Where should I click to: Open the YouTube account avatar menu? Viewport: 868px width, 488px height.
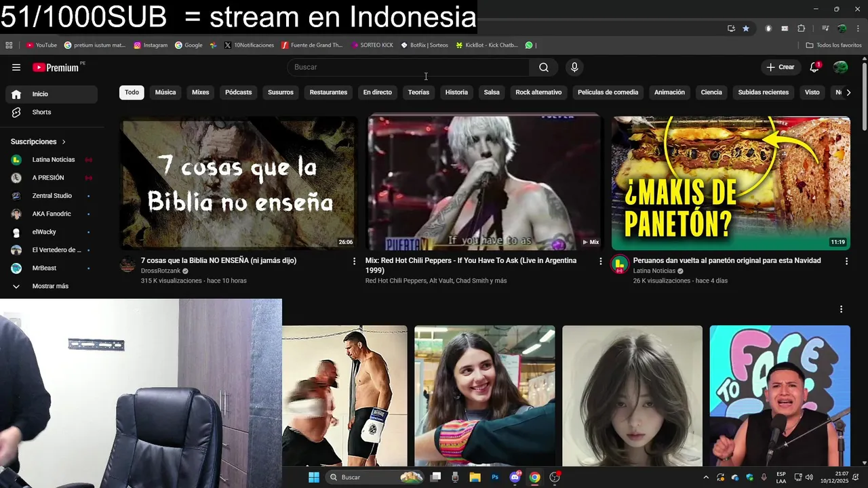click(x=840, y=67)
